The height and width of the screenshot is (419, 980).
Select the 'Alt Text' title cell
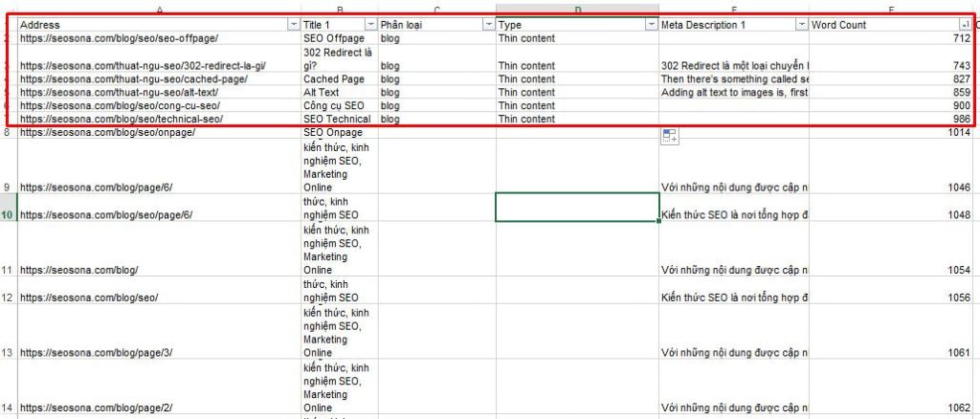(x=340, y=92)
